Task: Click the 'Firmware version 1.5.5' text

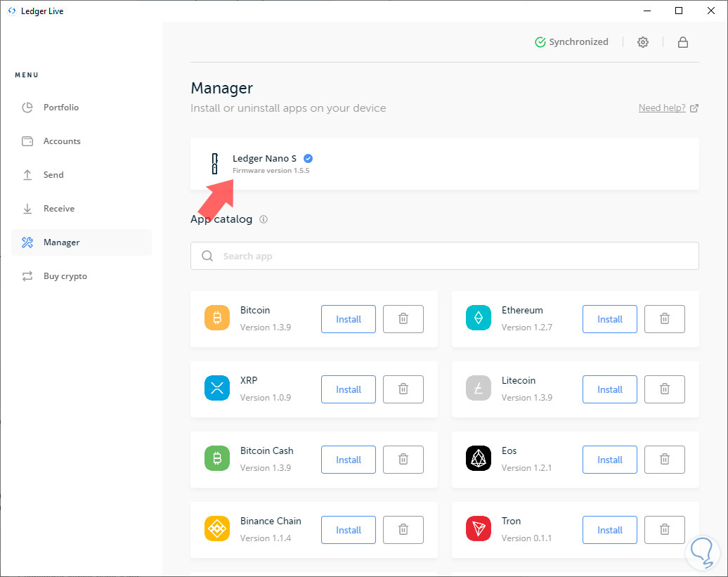Action: point(271,170)
